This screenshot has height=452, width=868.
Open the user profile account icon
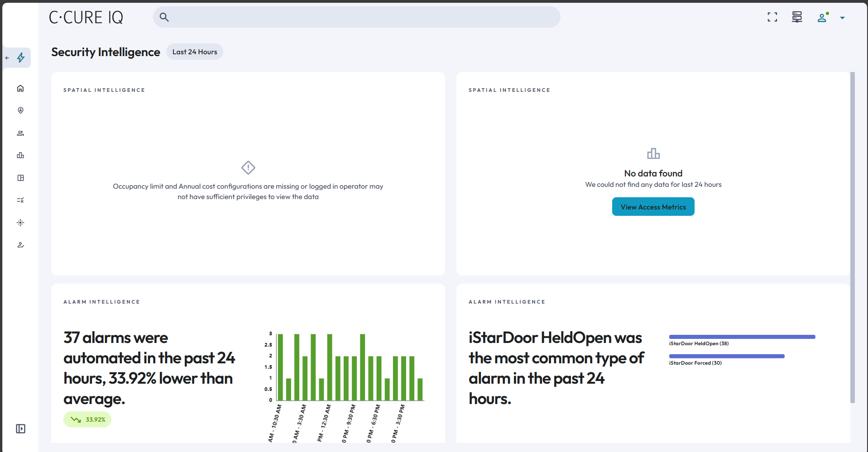tap(822, 18)
